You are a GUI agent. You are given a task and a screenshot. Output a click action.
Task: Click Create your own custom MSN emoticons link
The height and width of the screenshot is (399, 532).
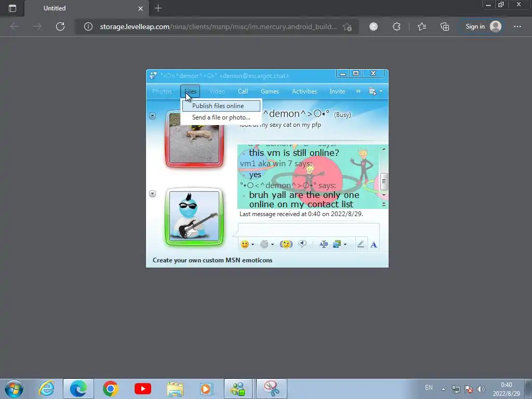(x=212, y=260)
